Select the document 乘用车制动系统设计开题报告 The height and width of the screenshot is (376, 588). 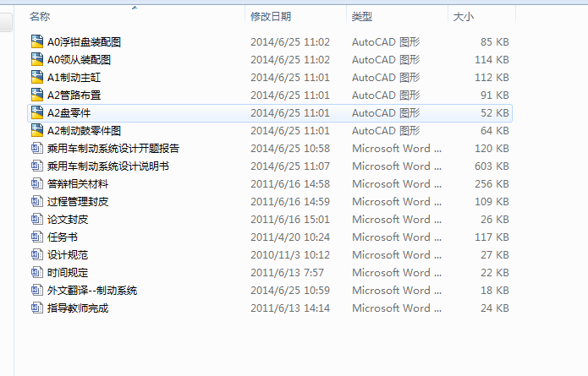(113, 149)
